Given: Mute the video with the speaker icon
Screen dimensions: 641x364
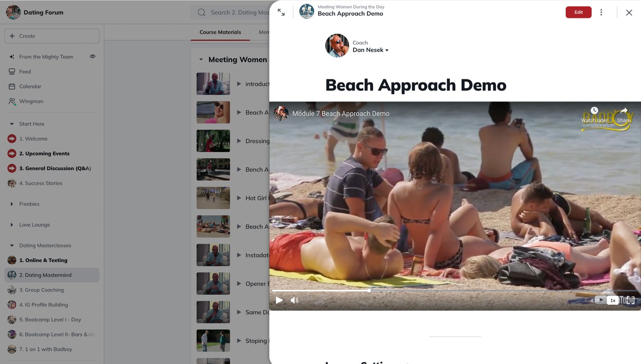Looking at the screenshot, I should tap(294, 300).
